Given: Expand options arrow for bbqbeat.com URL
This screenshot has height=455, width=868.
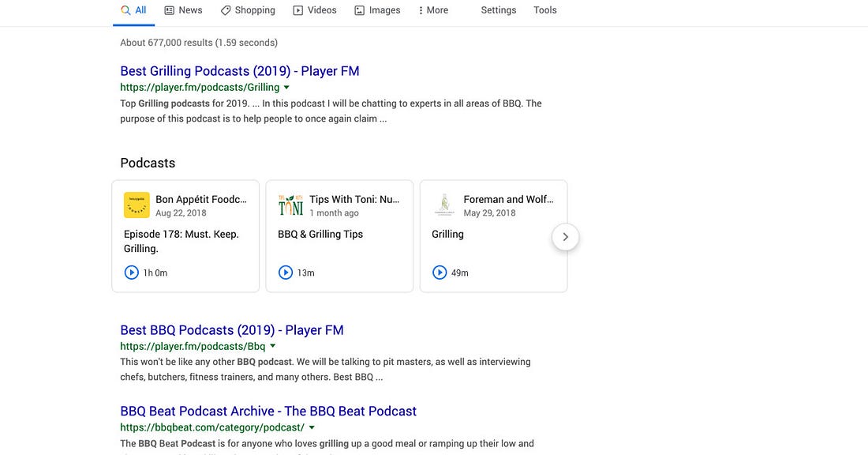Looking at the screenshot, I should pos(312,428).
